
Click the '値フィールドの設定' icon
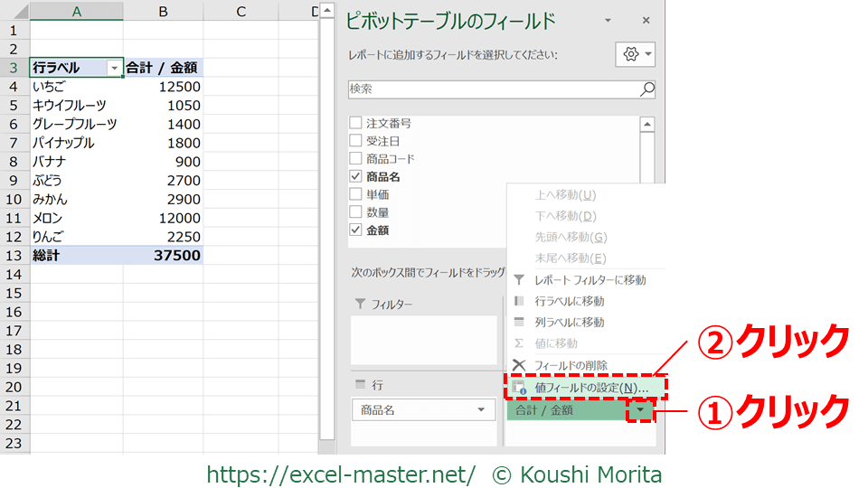(x=519, y=388)
